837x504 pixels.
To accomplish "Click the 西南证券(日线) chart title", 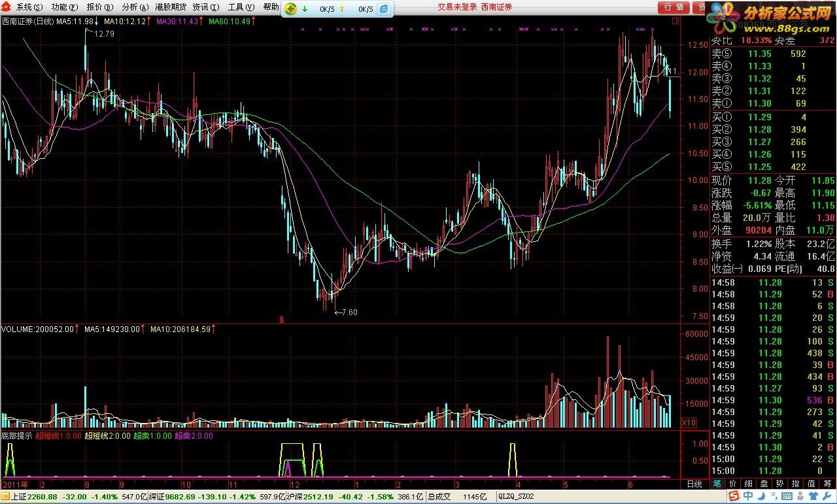I will tap(27, 22).
